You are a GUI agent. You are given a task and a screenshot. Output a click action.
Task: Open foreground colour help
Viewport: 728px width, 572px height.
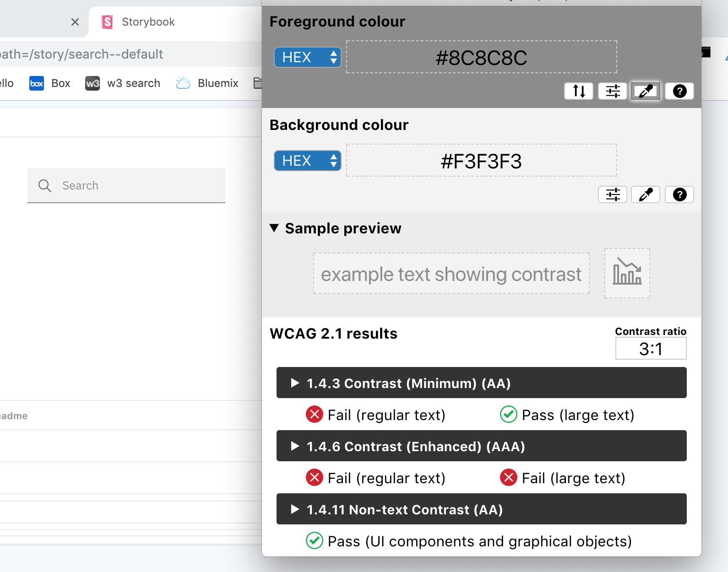pos(679,91)
